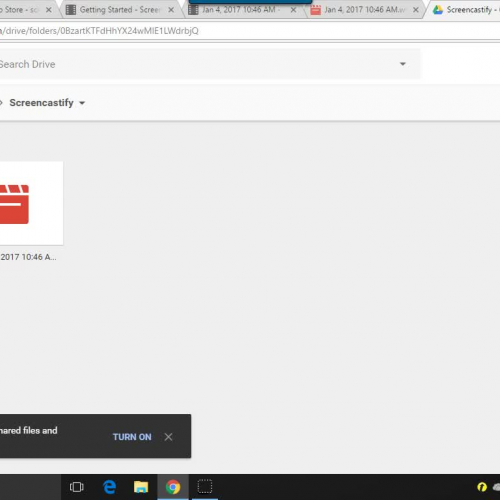The width and height of the screenshot is (500, 500).
Task: Close the Jan 4, 2017 10:46 AM film tab
Action: click(x=293, y=10)
